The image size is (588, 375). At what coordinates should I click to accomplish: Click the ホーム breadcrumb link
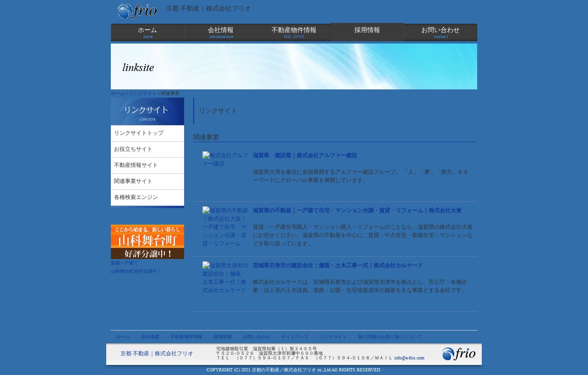point(118,94)
